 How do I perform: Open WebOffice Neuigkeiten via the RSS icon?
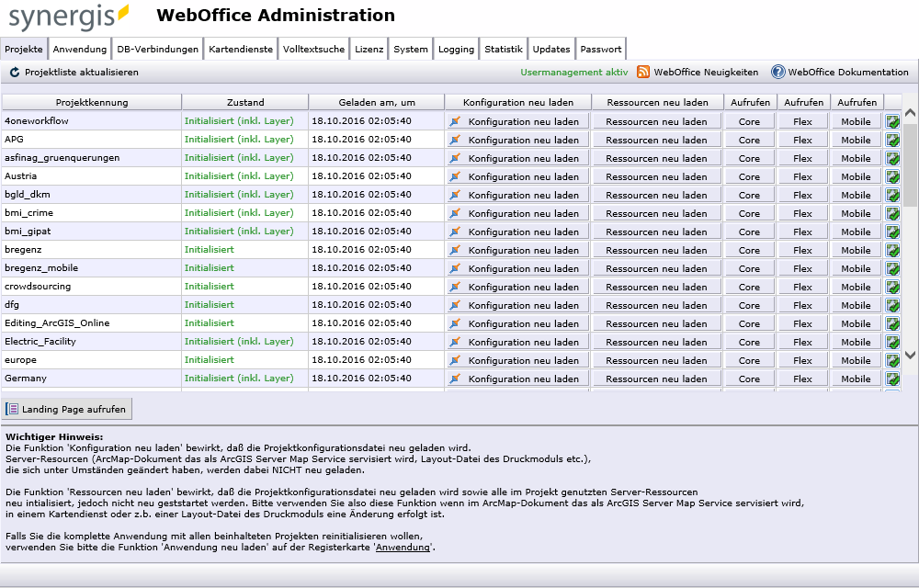tap(643, 72)
